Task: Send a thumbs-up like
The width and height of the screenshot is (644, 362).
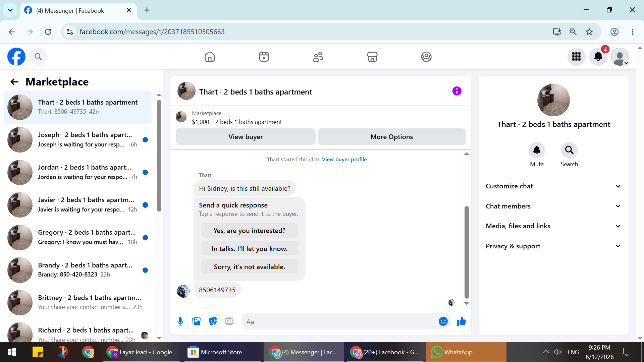Action: pos(461,322)
